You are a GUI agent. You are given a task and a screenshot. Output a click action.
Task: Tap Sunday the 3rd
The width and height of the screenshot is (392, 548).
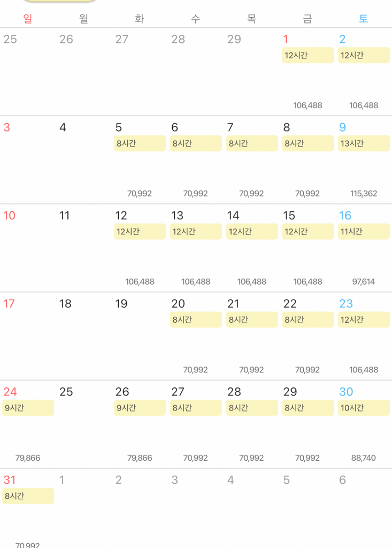[x=7, y=127]
